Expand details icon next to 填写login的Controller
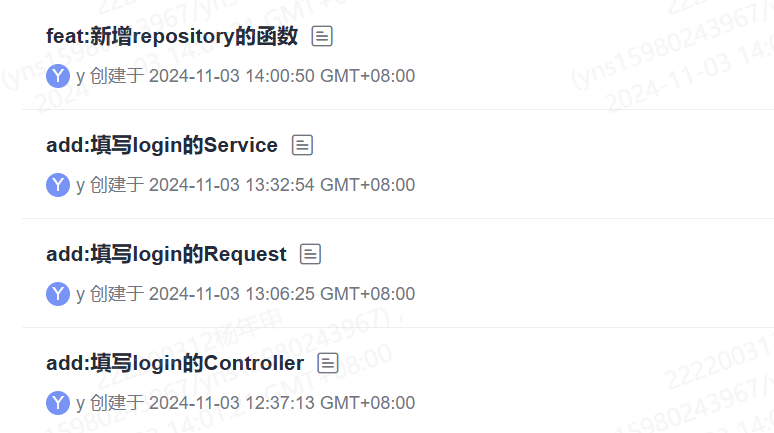774x433 pixels. (328, 364)
